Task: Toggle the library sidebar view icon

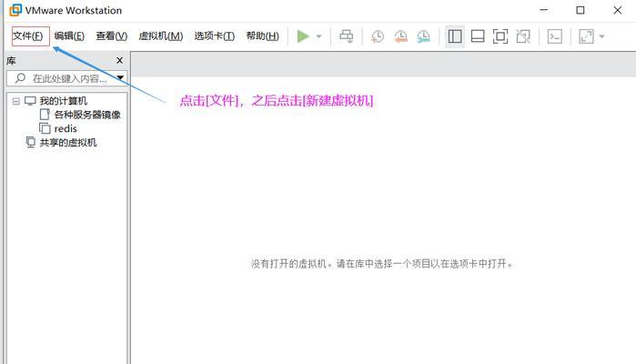Action: click(455, 36)
